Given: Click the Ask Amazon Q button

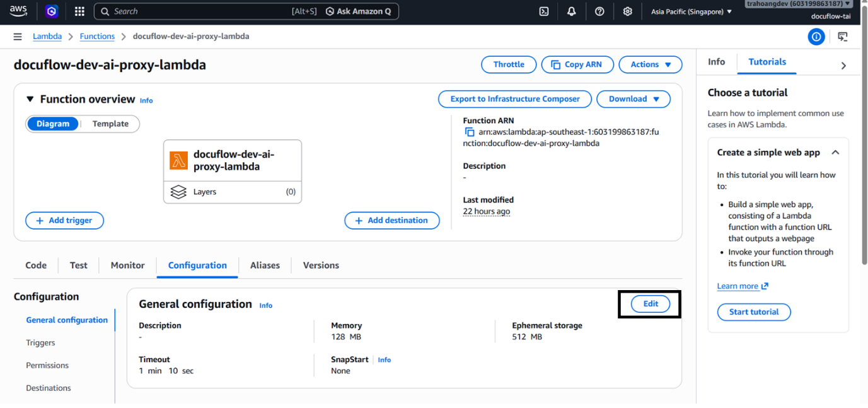Looking at the screenshot, I should [x=358, y=11].
